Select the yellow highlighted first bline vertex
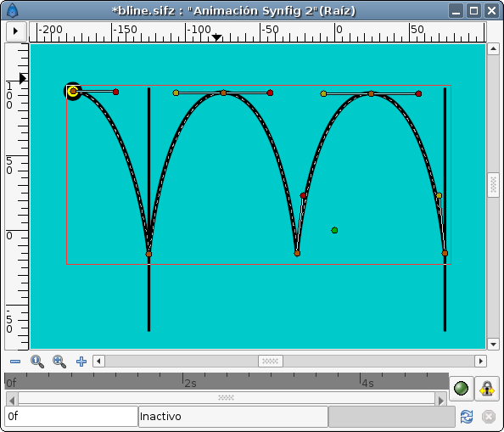The width and height of the screenshot is (504, 432). coord(73,92)
